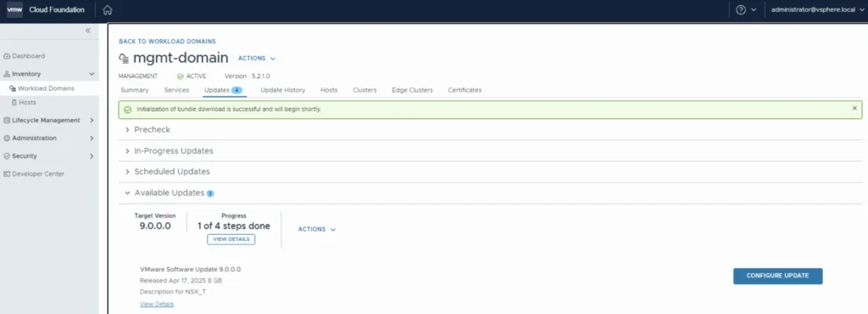The image size is (868, 314).
Task: Open the home icon in the header
Action: (108, 10)
